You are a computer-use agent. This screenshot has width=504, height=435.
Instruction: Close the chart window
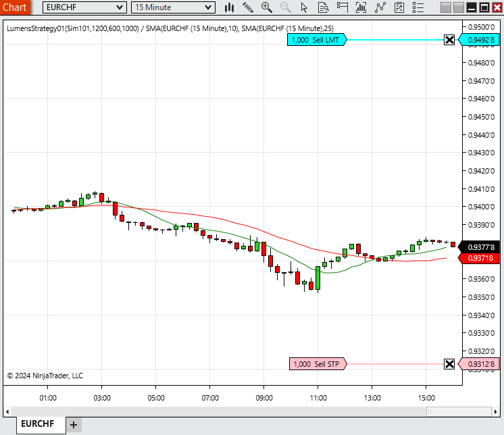[x=497, y=7]
